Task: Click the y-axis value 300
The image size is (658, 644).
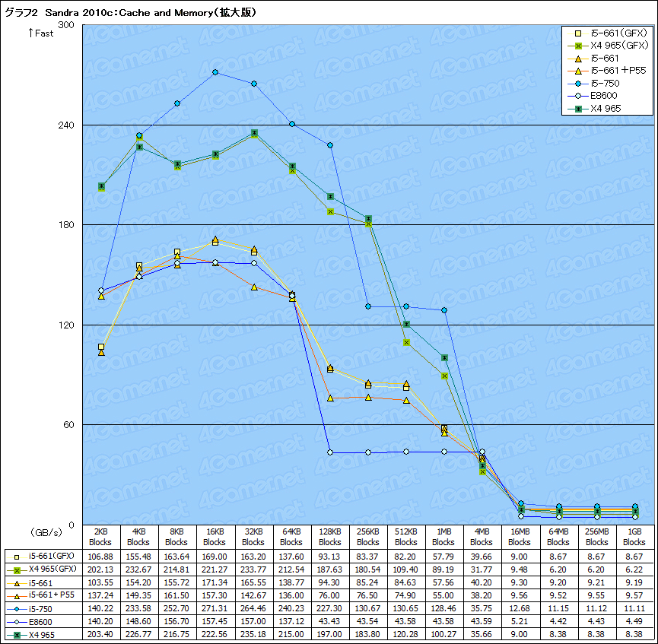Action: coord(66,25)
